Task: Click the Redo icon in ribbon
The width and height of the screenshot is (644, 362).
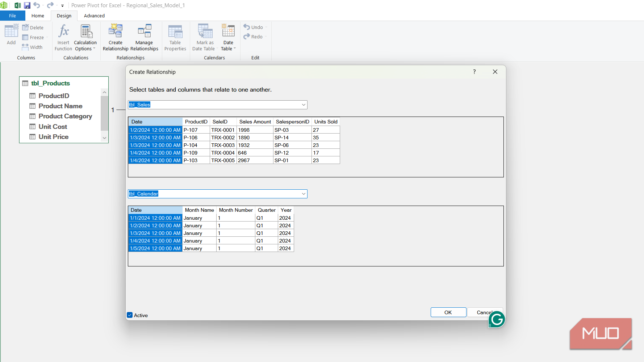Action: point(247,37)
